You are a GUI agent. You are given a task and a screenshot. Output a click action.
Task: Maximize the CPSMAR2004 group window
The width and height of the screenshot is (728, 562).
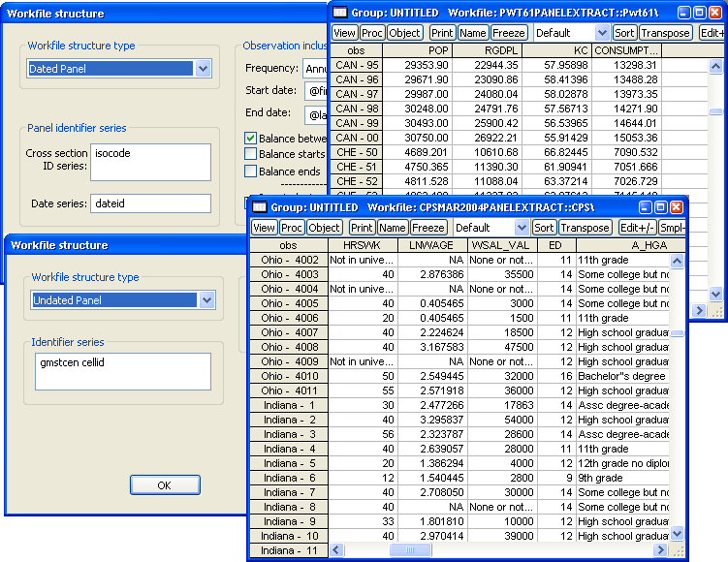point(659,207)
